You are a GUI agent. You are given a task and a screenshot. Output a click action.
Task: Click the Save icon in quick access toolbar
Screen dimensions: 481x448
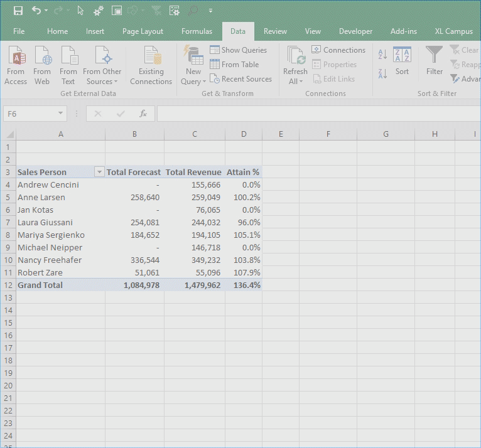click(18, 11)
